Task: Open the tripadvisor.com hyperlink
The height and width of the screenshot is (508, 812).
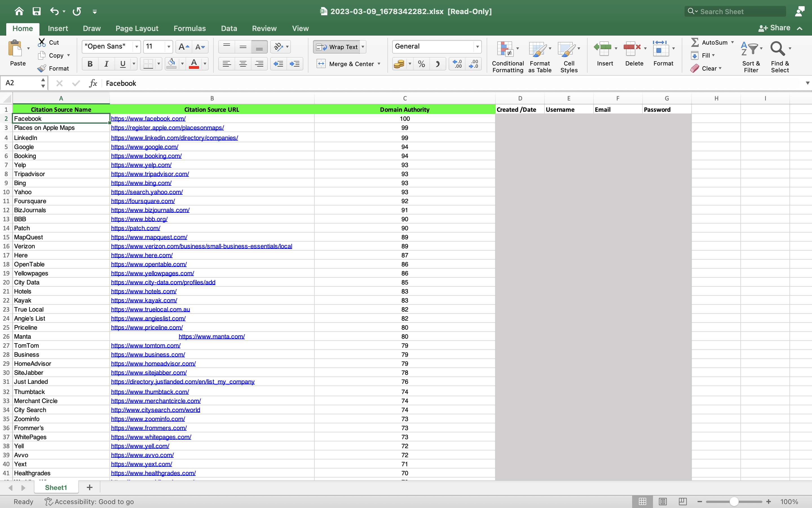Action: click(x=150, y=174)
